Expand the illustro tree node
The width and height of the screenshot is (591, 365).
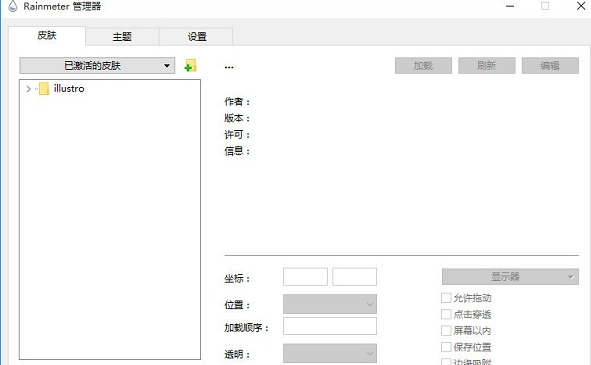tap(28, 89)
